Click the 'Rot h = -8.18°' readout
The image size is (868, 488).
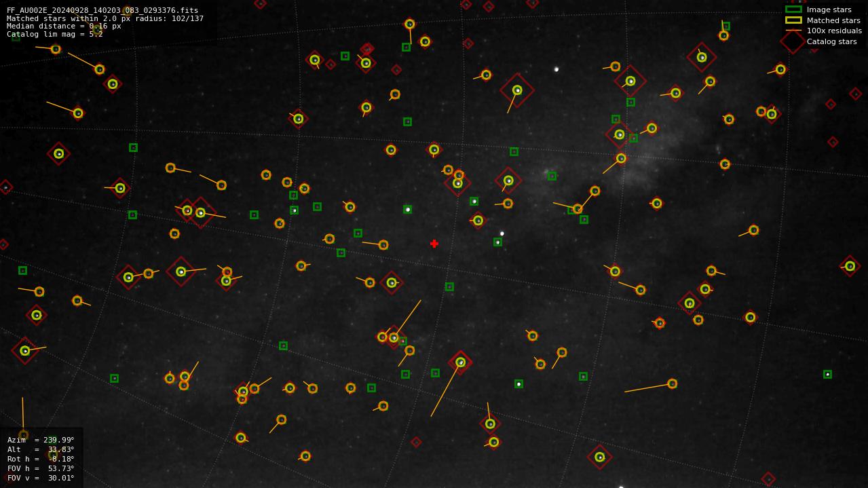[41, 459]
